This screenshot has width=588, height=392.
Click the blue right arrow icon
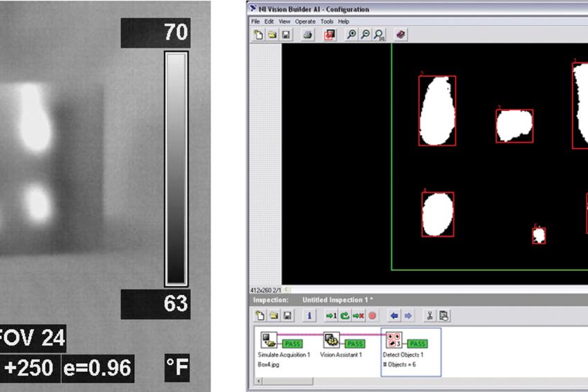coord(408,315)
